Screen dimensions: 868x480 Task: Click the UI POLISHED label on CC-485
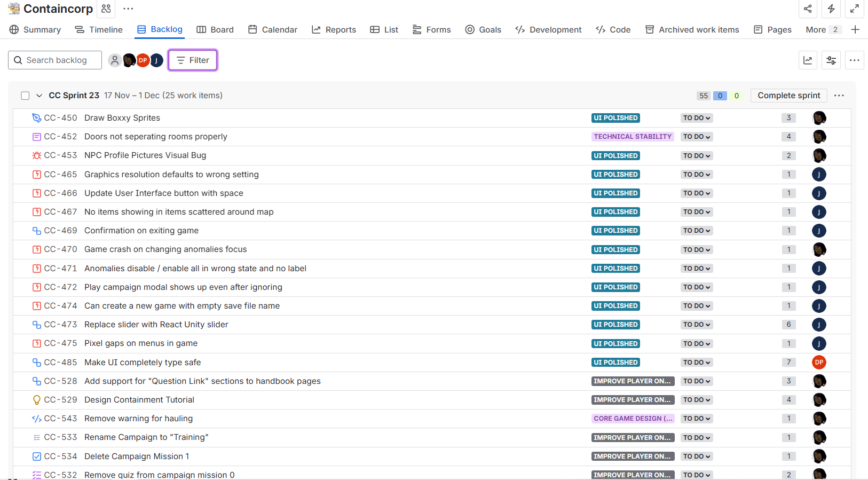click(616, 363)
